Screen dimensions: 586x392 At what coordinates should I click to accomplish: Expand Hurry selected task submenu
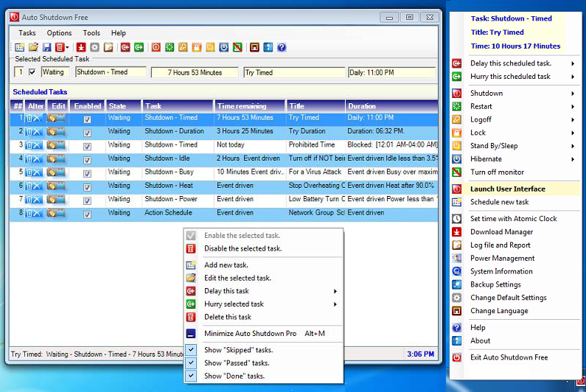tap(335, 304)
